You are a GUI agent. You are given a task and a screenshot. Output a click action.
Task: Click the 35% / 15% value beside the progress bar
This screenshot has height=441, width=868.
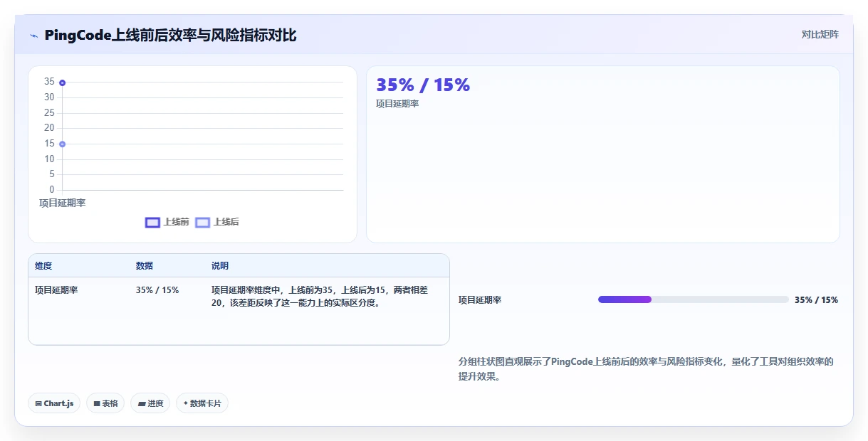816,300
